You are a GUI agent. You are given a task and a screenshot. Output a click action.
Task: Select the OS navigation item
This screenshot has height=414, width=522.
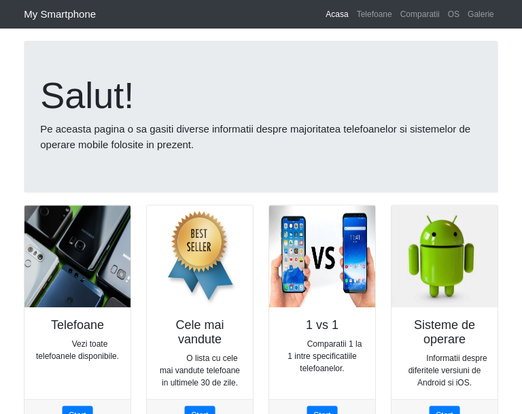453,14
